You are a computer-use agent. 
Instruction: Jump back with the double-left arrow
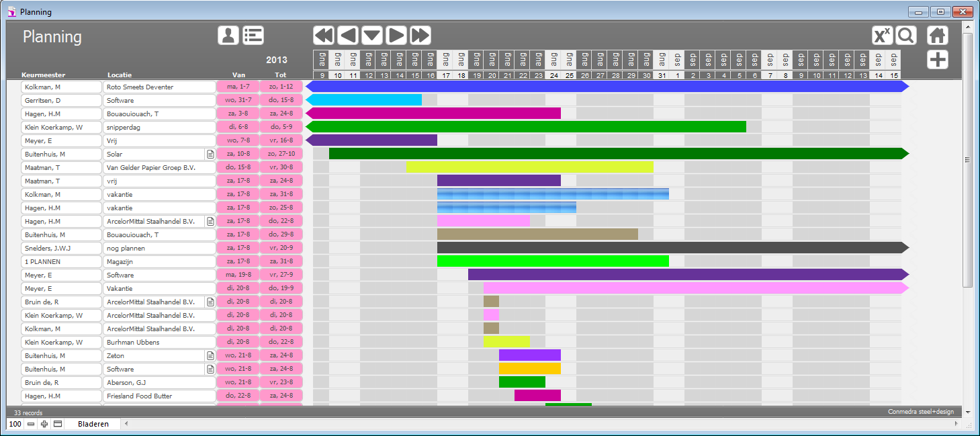point(324,36)
